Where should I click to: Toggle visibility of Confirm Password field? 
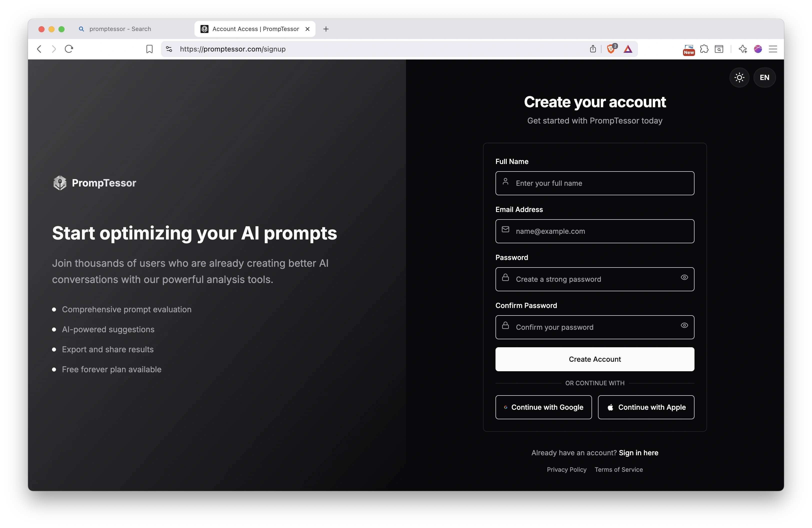pos(685,326)
